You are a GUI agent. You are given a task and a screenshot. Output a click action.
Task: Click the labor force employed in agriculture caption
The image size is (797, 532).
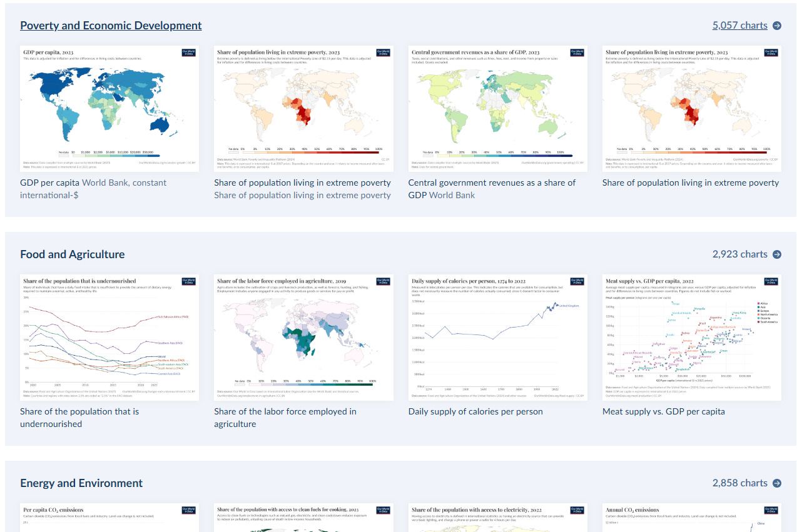click(x=285, y=418)
